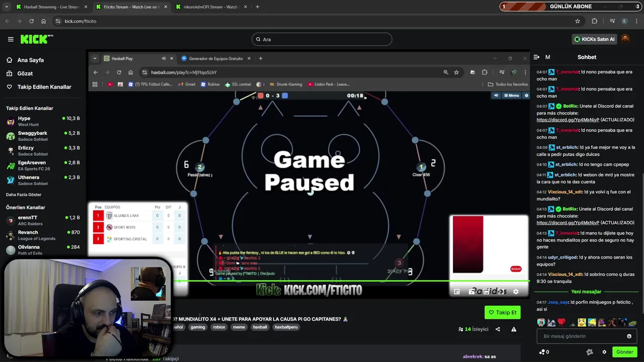The width and height of the screenshot is (644, 362).
Task: Select the roblox tag
Action: click(x=219, y=327)
